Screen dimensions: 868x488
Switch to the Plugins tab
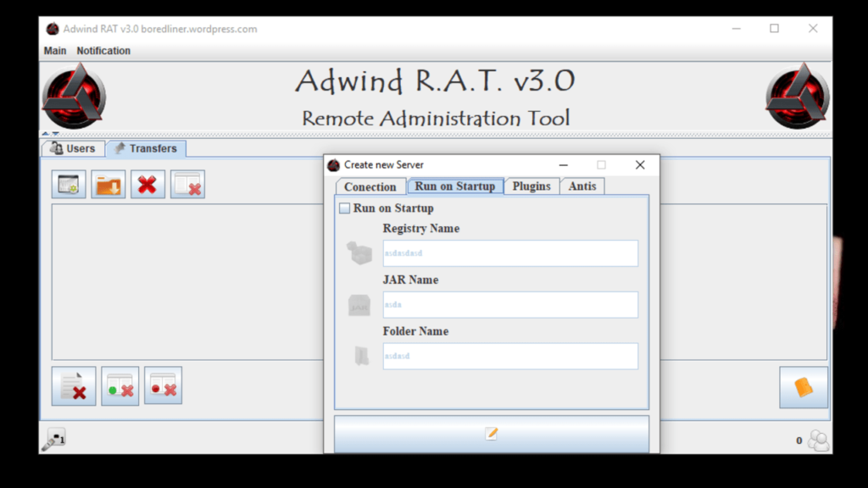pyautogui.click(x=531, y=186)
